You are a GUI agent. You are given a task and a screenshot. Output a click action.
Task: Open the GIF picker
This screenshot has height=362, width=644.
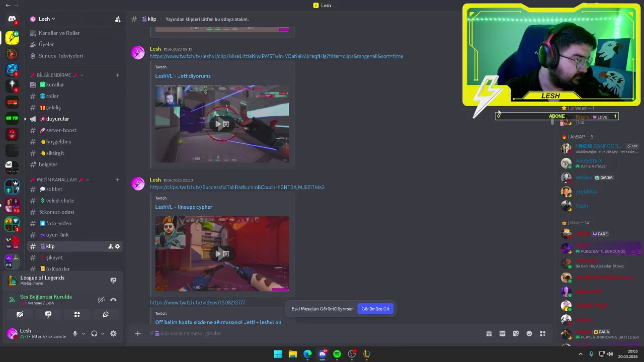pos(502,333)
